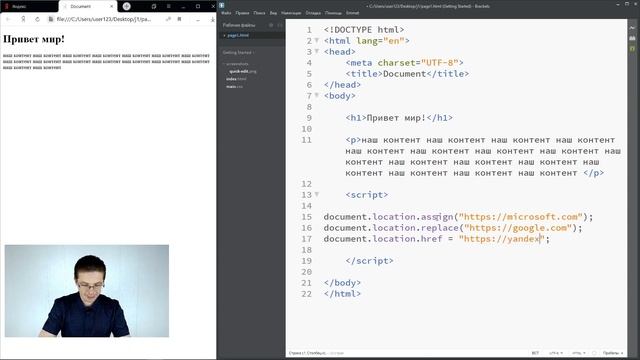The height and width of the screenshot is (360, 640).
Task: Open the browser hamburger menu
Action: click(169, 6)
